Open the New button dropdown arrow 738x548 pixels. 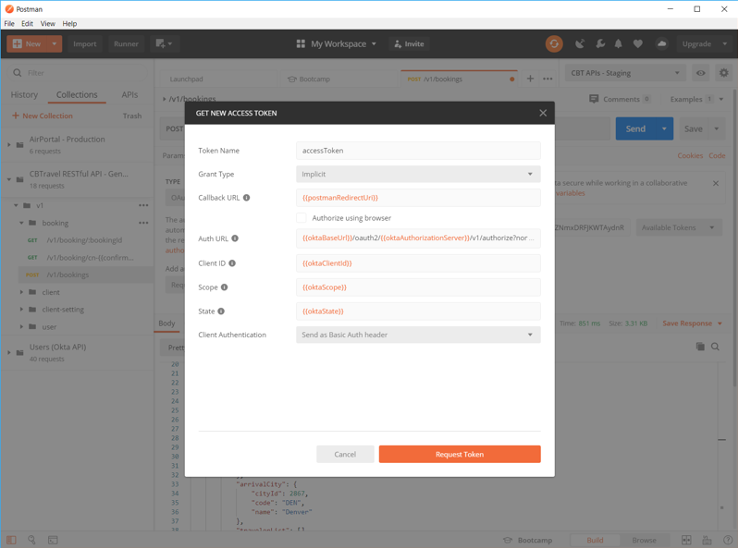coord(55,44)
